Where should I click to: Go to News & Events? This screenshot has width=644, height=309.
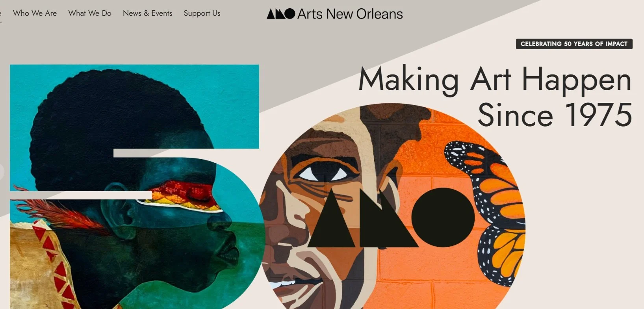(x=148, y=13)
